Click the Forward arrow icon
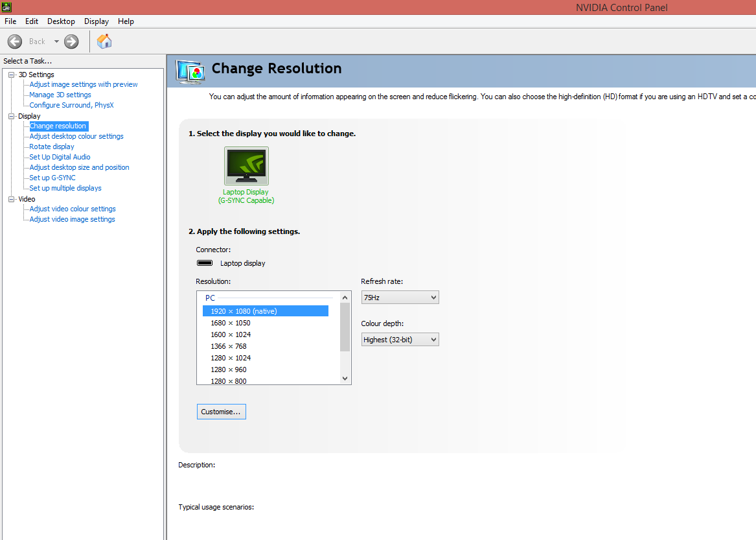 [71, 41]
